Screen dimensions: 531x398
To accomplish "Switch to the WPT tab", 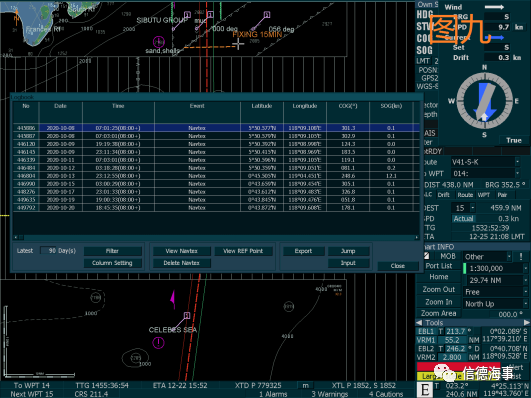I will coord(484,195).
